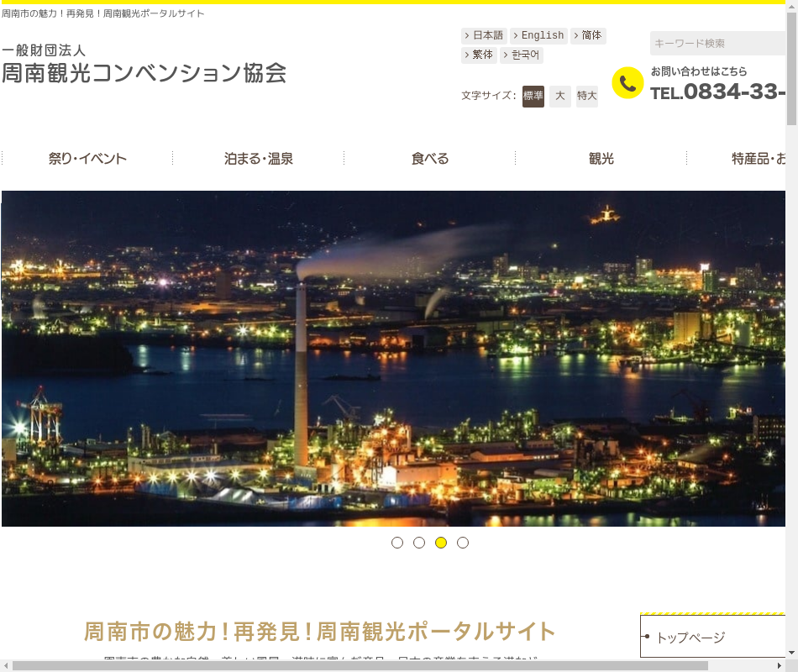Screen dimensions: 798x672
Task: Switch language to 한국어
Action: click(x=522, y=55)
